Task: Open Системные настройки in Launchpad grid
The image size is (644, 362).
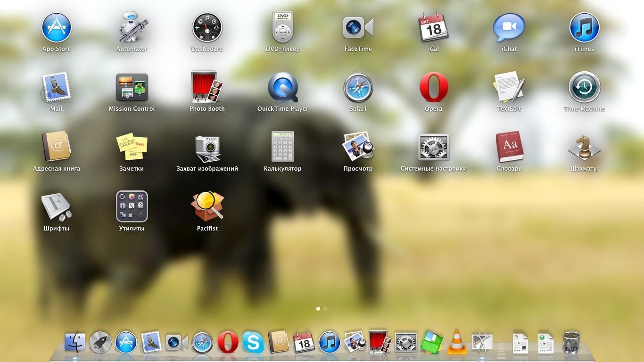Action: [434, 147]
